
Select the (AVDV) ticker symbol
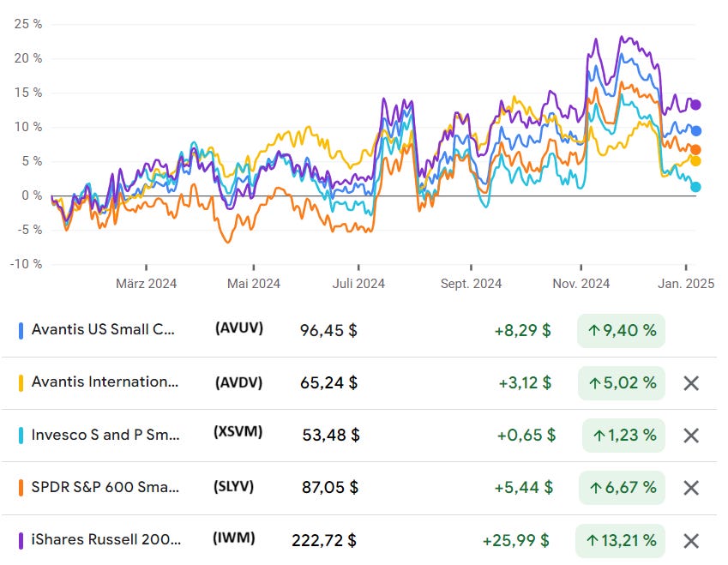(238, 382)
